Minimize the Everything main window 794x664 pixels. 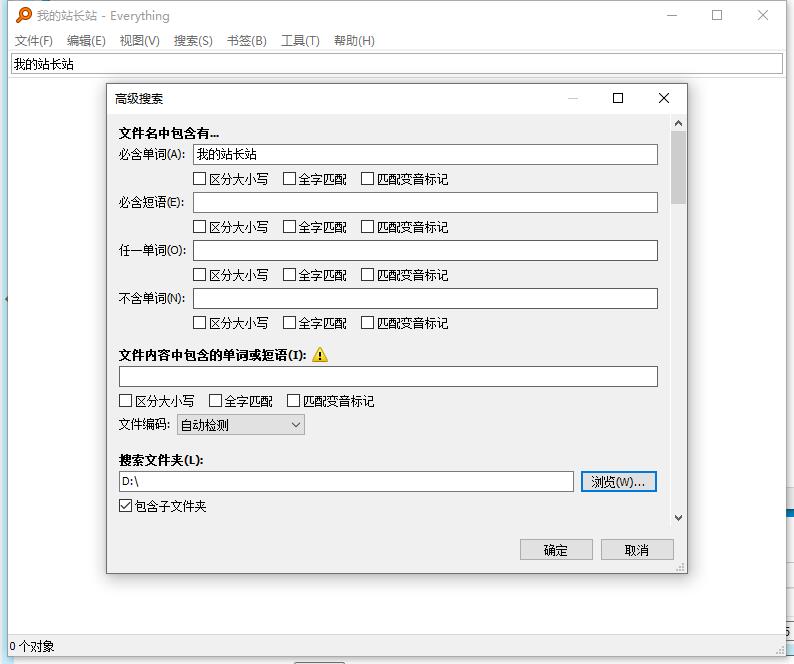(x=672, y=15)
